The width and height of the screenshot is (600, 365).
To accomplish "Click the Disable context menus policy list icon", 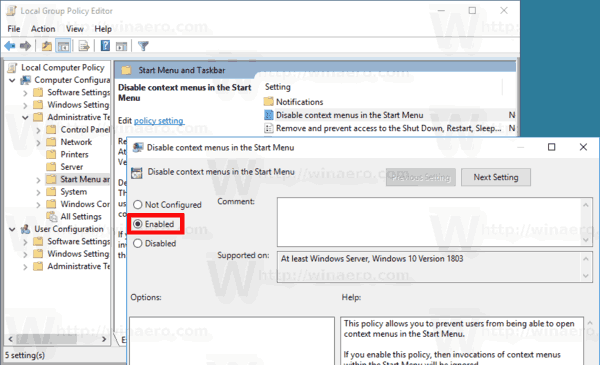I will (x=269, y=115).
